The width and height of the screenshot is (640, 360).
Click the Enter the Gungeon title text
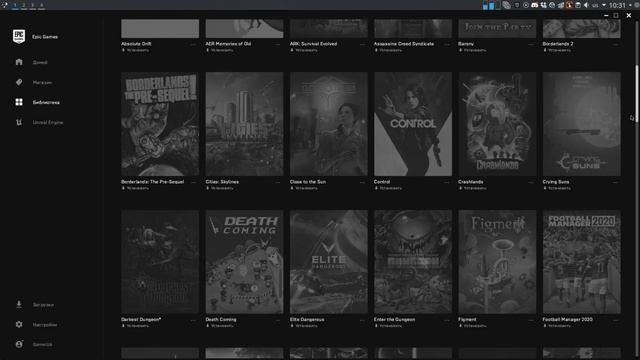pos(394,319)
